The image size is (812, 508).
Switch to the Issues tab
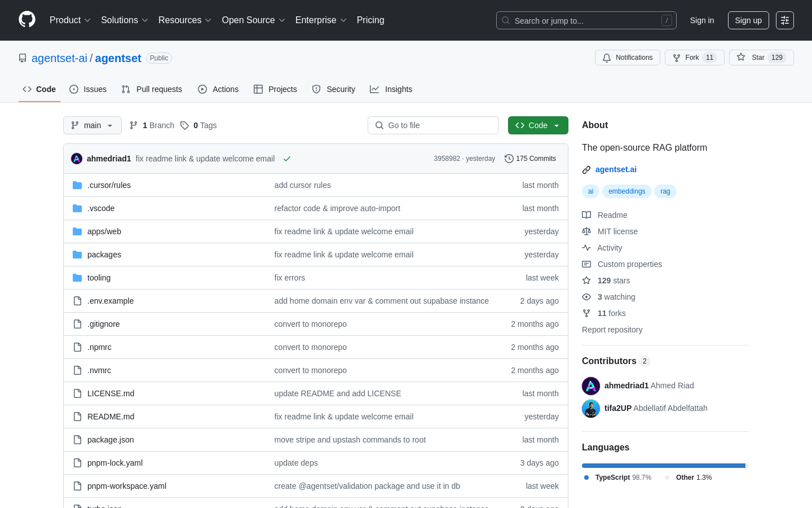(88, 89)
